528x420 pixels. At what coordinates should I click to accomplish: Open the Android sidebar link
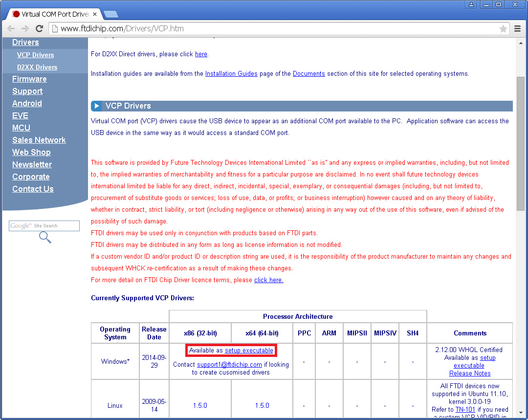click(27, 103)
